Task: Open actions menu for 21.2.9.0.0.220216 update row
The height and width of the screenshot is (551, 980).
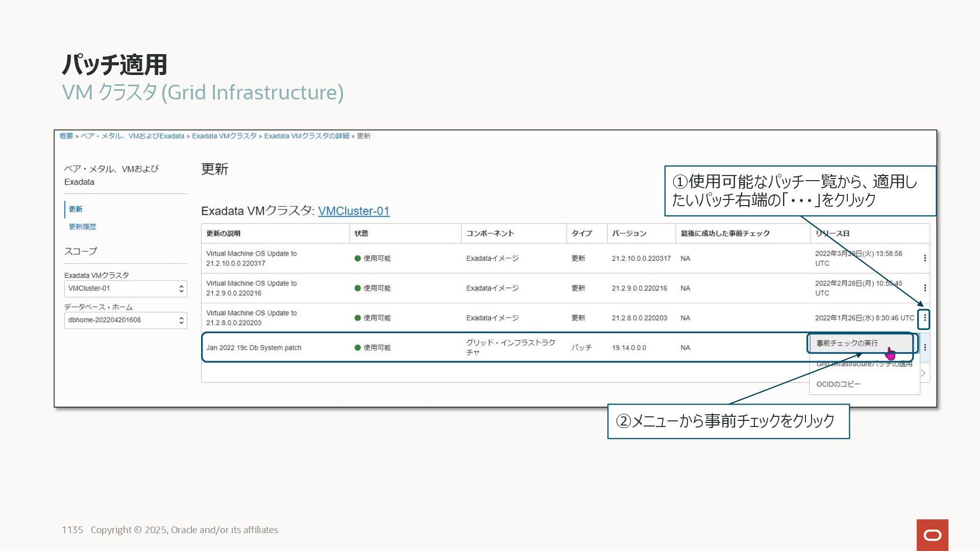Action: coord(924,288)
